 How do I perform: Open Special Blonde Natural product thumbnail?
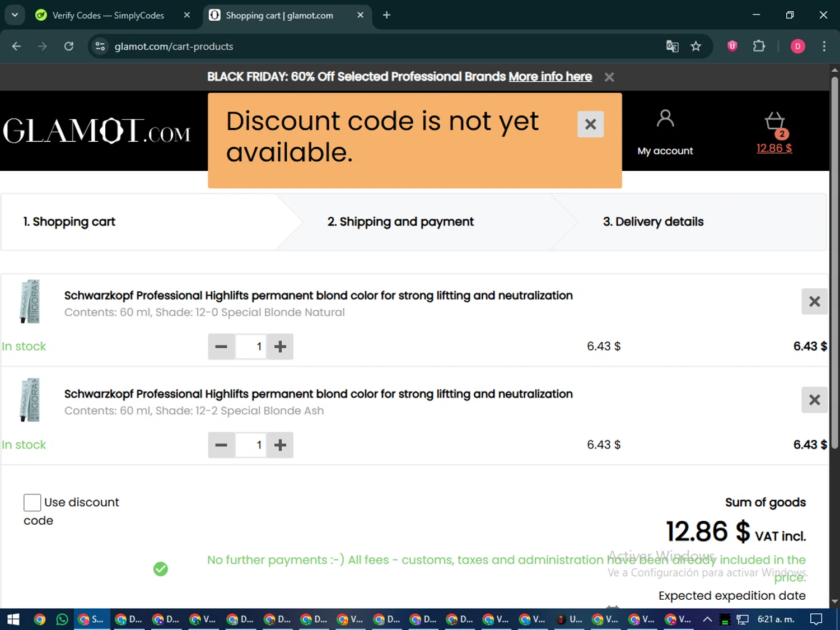(30, 301)
